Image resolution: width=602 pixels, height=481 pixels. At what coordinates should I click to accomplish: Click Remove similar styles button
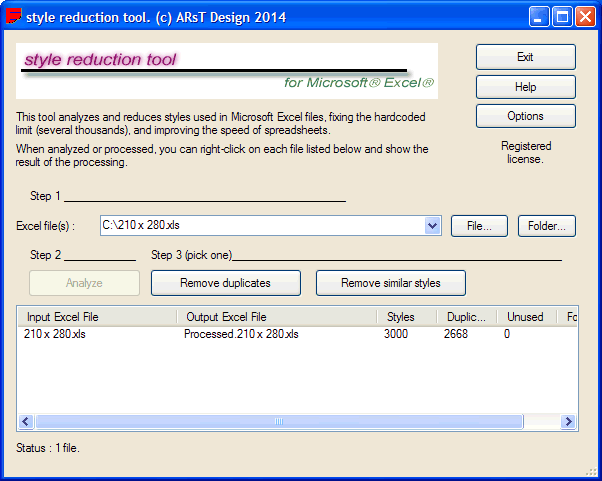coord(391,283)
